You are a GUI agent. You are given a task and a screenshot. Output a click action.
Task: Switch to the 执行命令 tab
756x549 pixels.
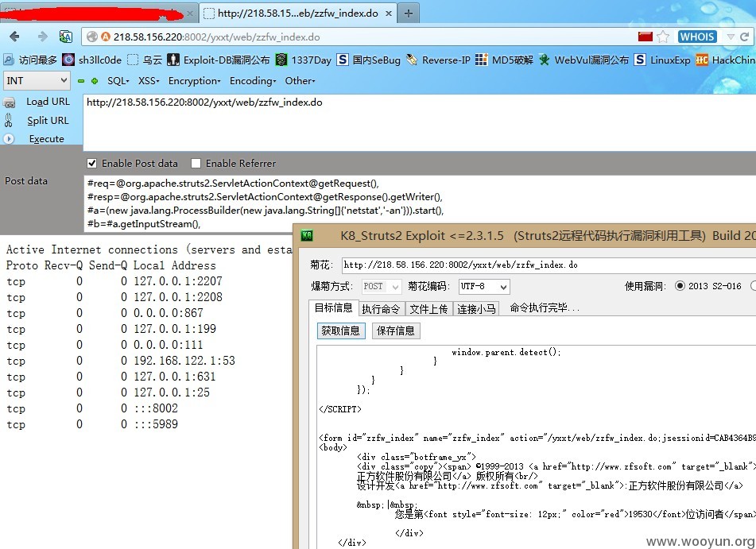click(x=381, y=309)
